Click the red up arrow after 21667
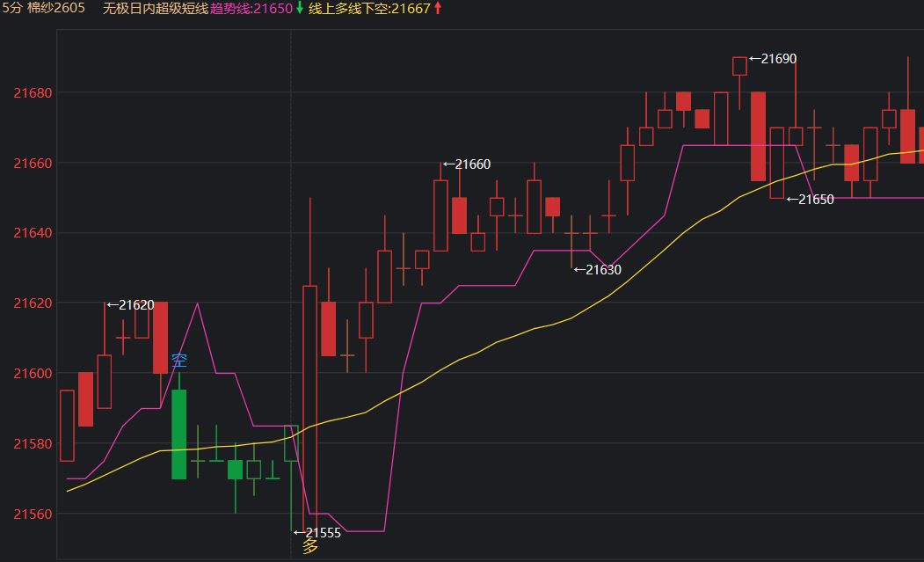Image resolution: width=924 pixels, height=562 pixels. click(438, 8)
